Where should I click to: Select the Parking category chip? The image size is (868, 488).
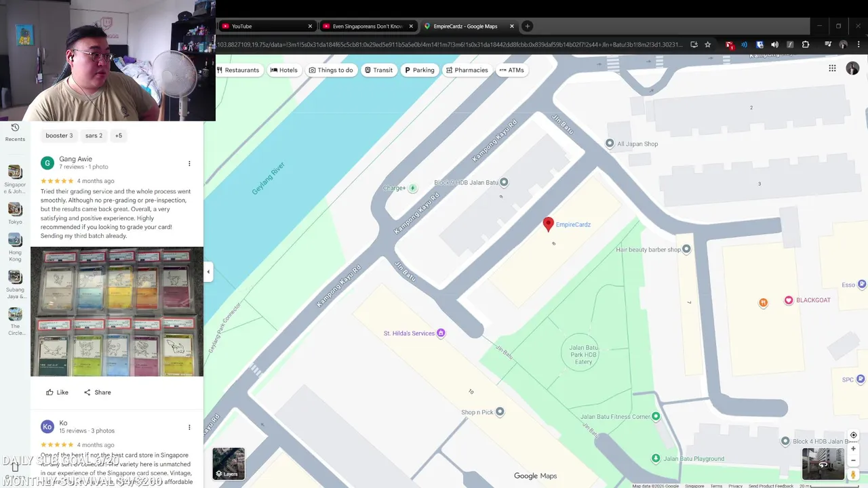[x=420, y=70]
